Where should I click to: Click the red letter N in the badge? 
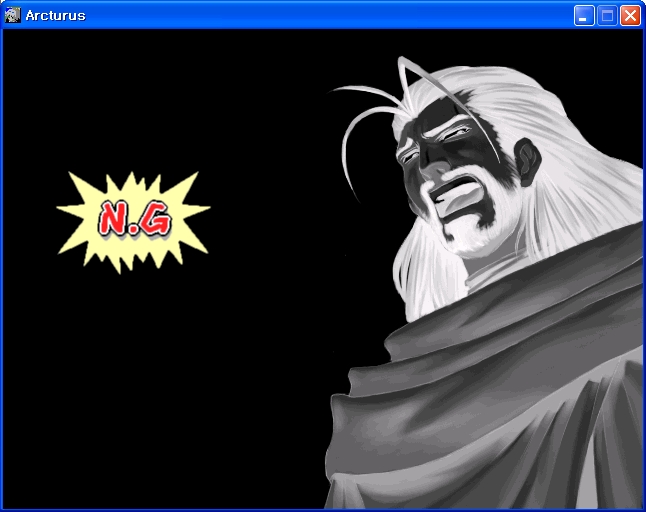[x=115, y=218]
